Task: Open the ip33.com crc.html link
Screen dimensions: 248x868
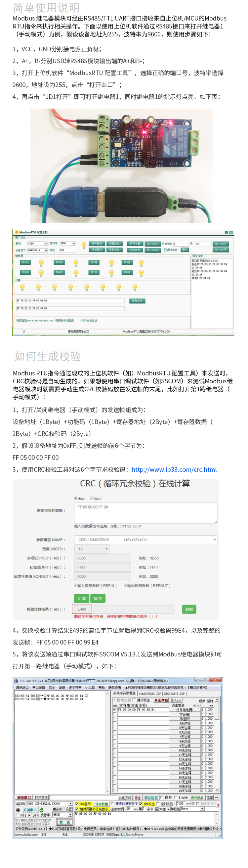Action: [174, 469]
